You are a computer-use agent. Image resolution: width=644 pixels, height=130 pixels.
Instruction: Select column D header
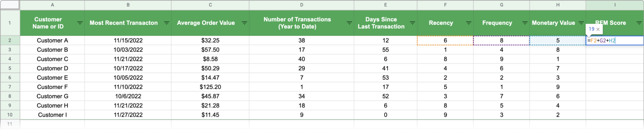coord(302,5)
